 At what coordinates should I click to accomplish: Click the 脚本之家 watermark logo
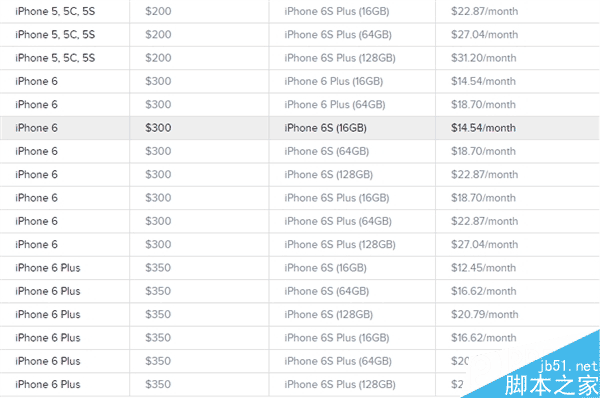(551, 385)
